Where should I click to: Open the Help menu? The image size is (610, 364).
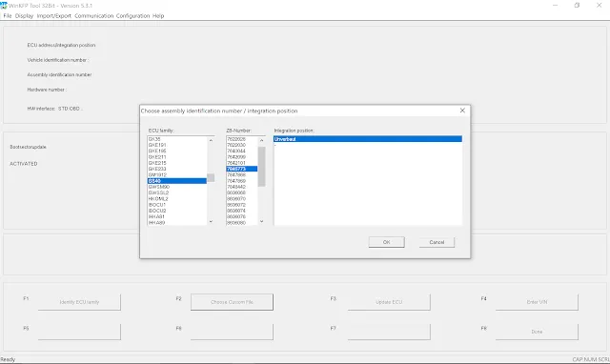[x=158, y=16]
